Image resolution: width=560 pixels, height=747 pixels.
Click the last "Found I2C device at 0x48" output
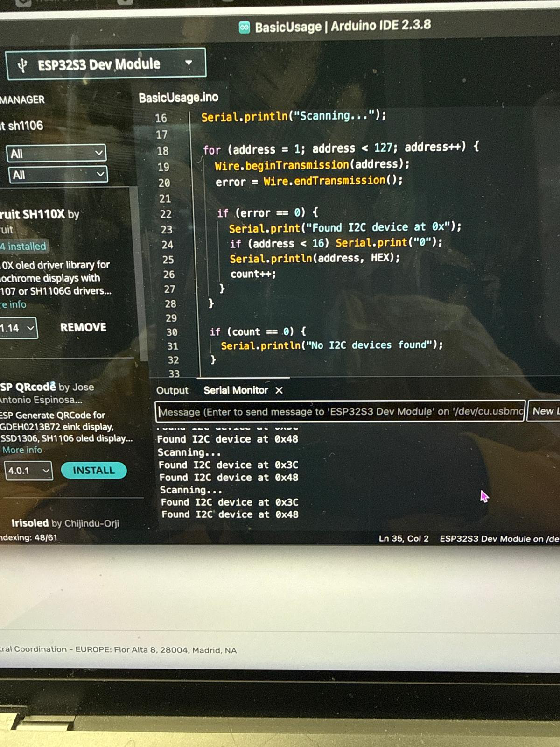(230, 514)
